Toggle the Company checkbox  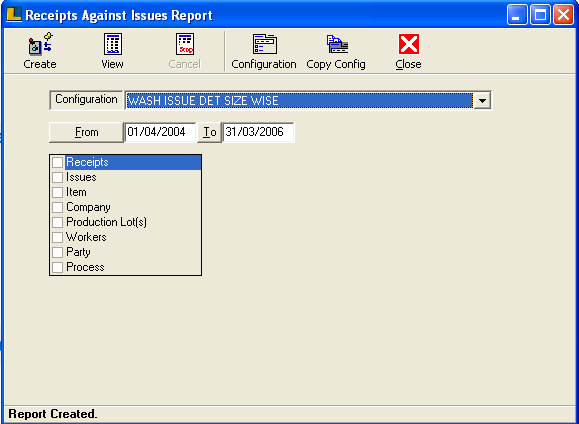(58, 207)
